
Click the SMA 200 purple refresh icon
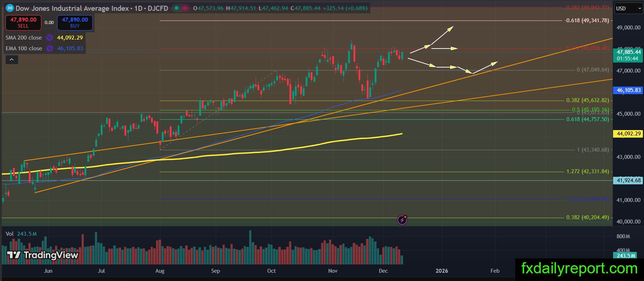[x=50, y=38]
